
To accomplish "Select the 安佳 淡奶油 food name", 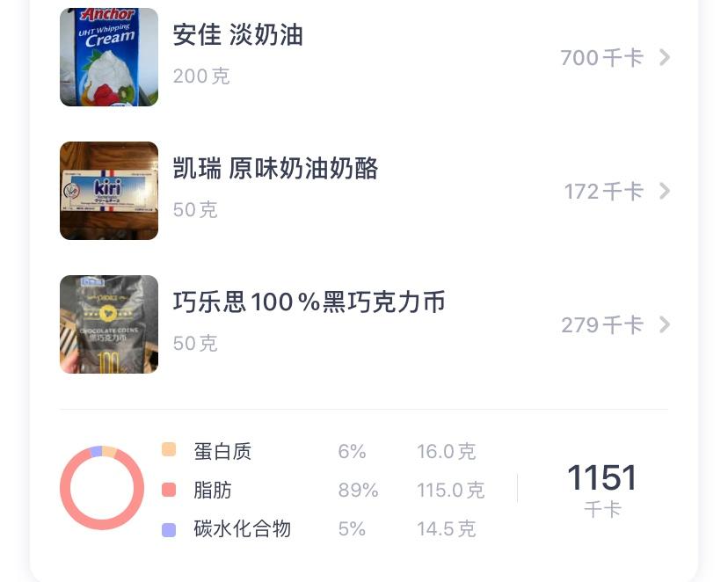I will point(238,35).
